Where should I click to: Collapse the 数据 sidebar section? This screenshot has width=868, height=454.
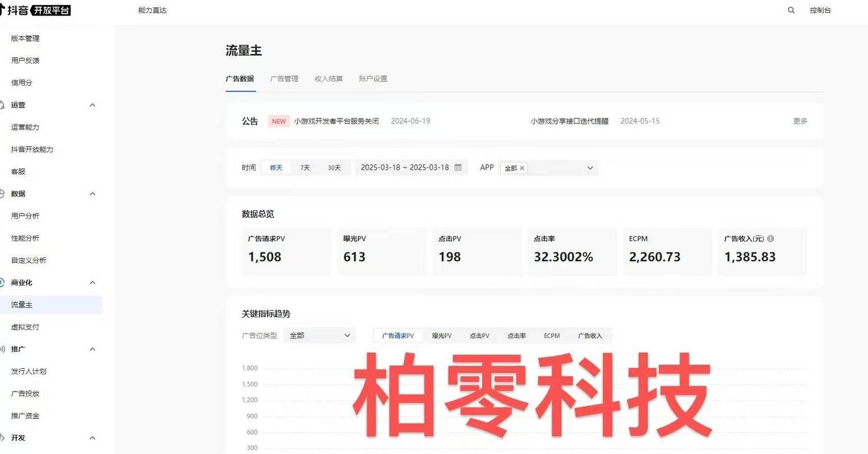point(93,194)
